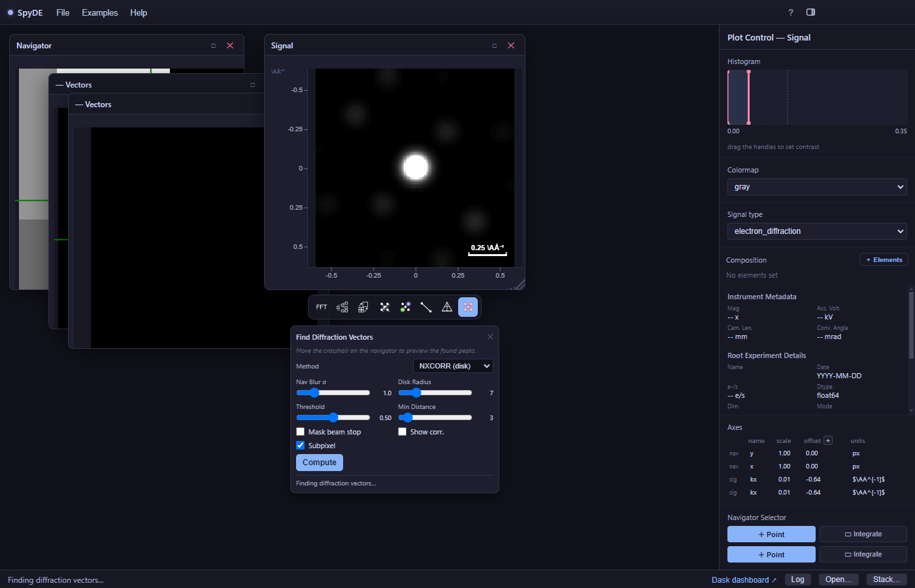Toggle the highlighted find diffraction vectors icon
This screenshot has width=915, height=588.
pos(468,307)
